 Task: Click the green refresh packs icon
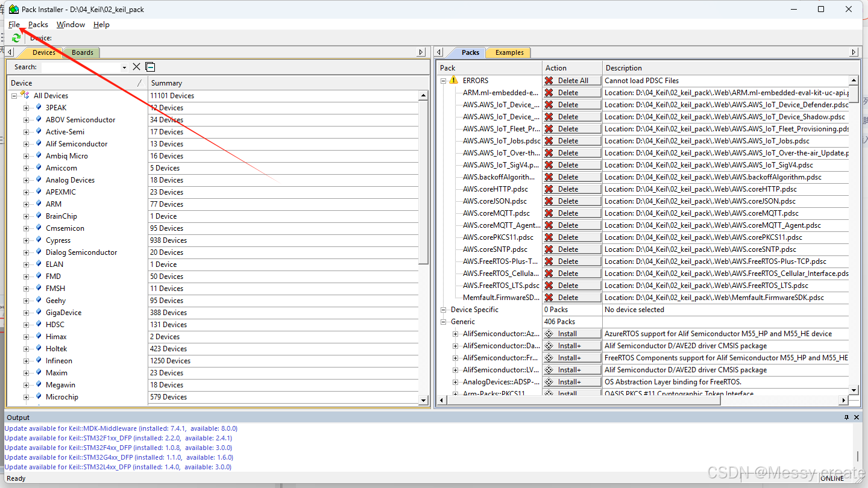click(16, 38)
